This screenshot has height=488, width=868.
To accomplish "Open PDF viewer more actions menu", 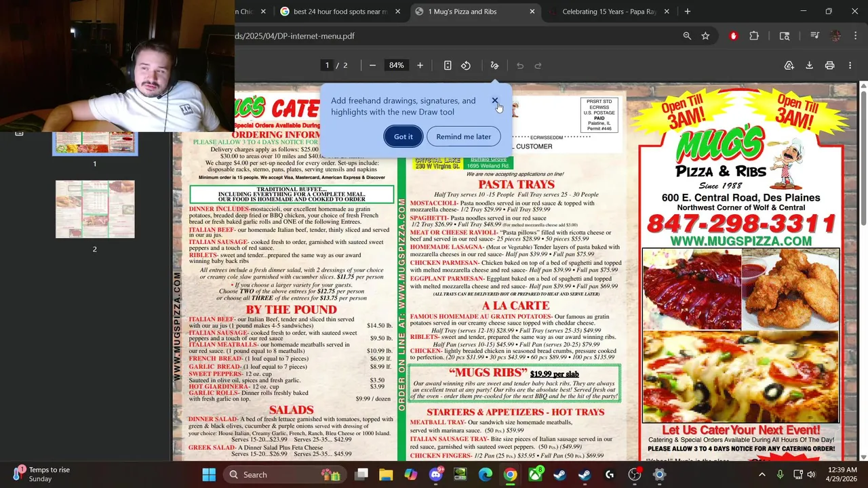I will coord(850,65).
